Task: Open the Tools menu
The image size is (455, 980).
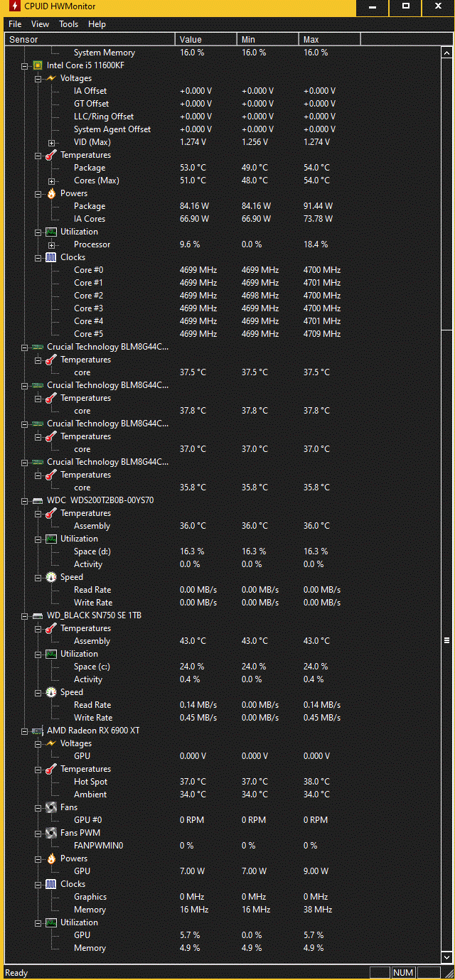Action: [69, 24]
